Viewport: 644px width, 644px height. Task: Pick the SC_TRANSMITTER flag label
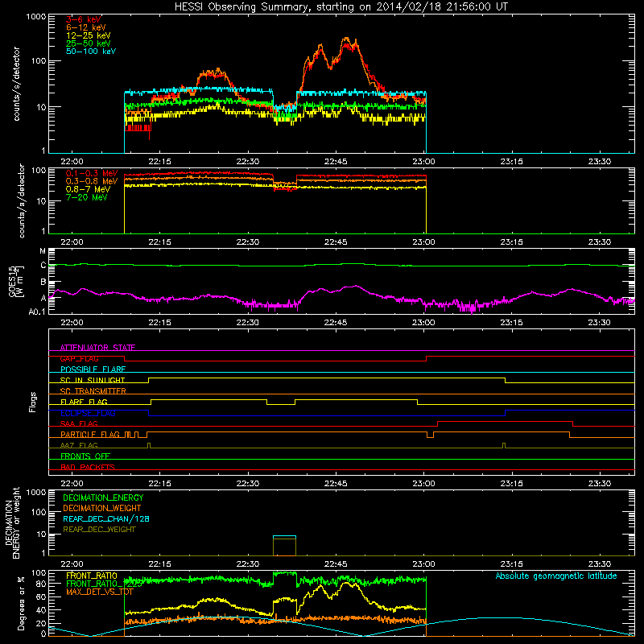[x=93, y=390]
